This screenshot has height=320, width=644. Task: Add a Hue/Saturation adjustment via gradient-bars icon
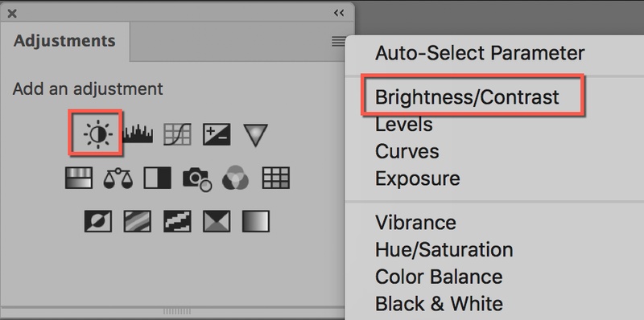coord(78,178)
